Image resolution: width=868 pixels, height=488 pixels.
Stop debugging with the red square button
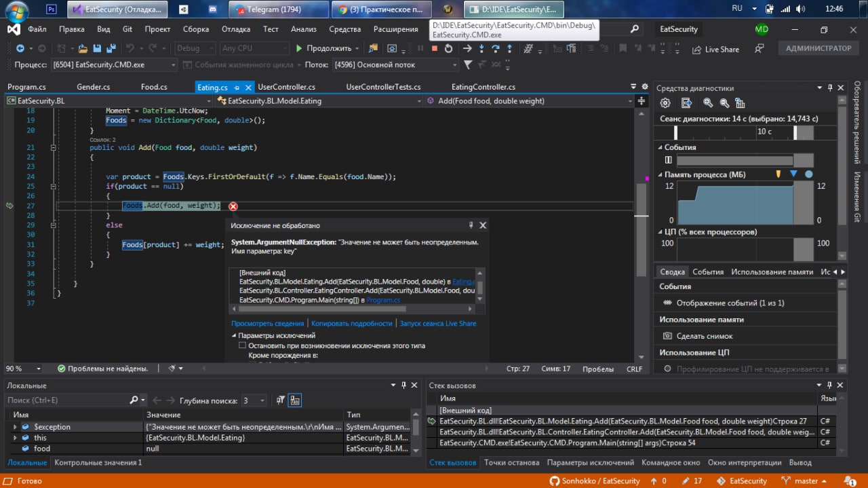click(435, 49)
